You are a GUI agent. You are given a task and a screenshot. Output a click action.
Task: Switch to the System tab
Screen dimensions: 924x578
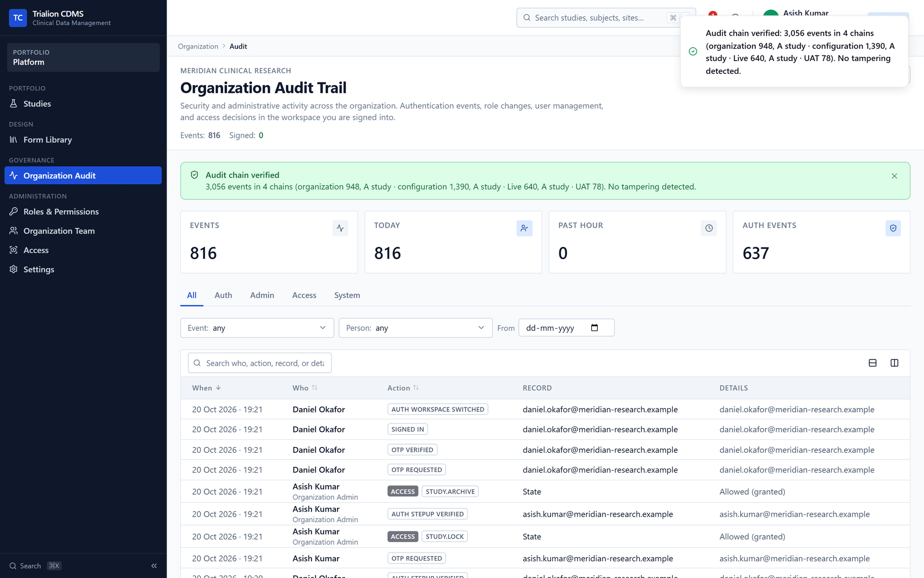[347, 295]
